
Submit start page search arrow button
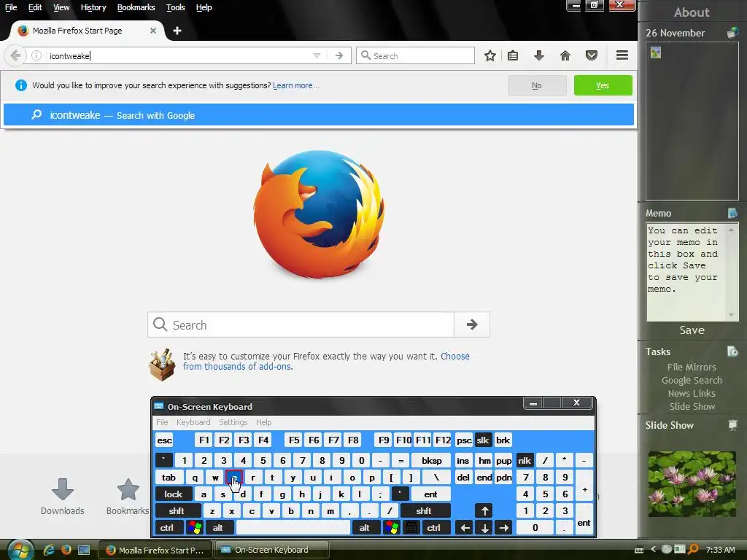tap(472, 324)
